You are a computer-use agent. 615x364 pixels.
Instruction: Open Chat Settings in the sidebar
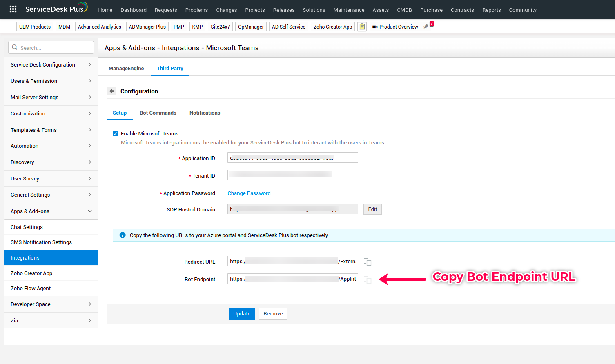(51, 227)
